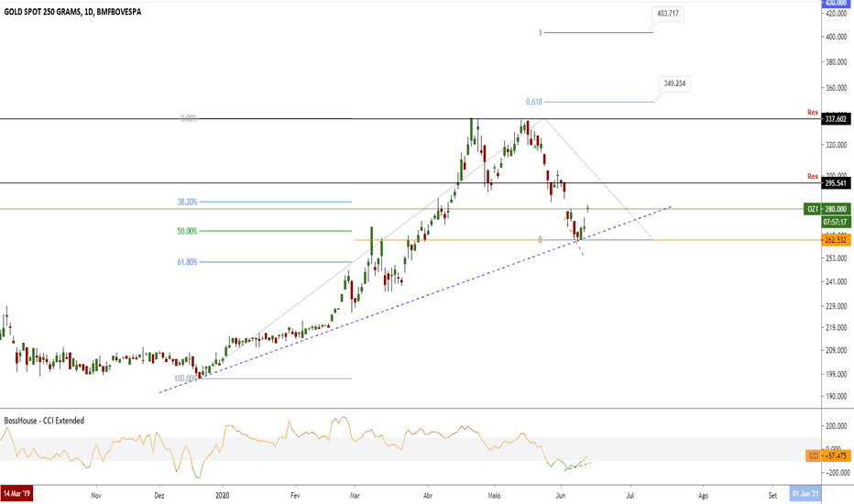Select the 38.20% Fibonacci retracement label
The height and width of the screenshot is (504, 854).
[x=187, y=203]
